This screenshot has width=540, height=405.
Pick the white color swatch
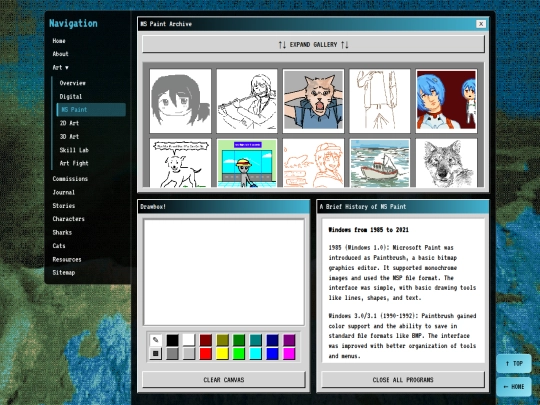(x=189, y=340)
